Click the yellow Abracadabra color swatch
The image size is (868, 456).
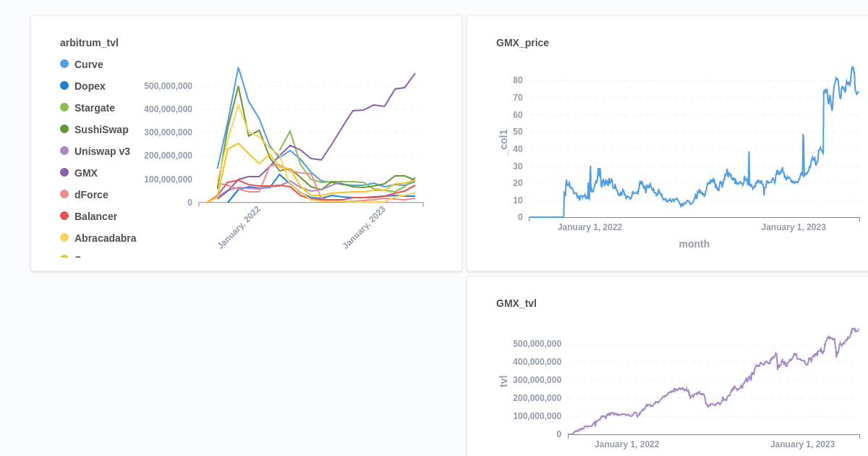tap(64, 238)
